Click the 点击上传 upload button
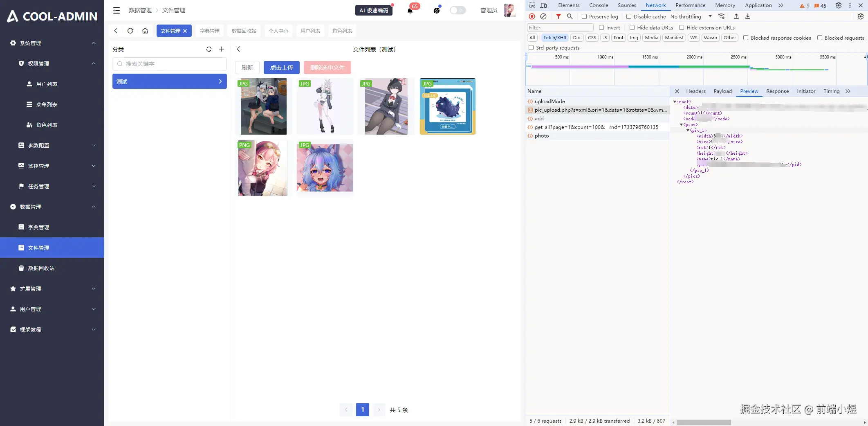 (x=282, y=68)
